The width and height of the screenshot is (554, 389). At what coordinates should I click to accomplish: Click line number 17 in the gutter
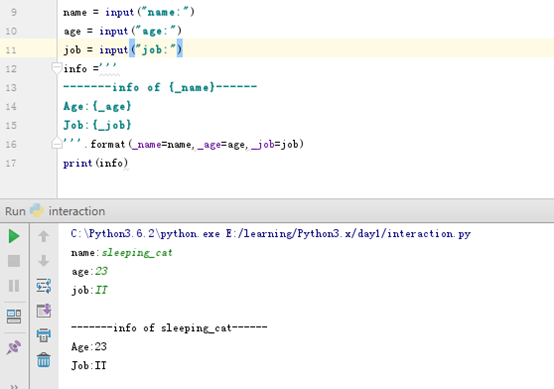(11, 163)
